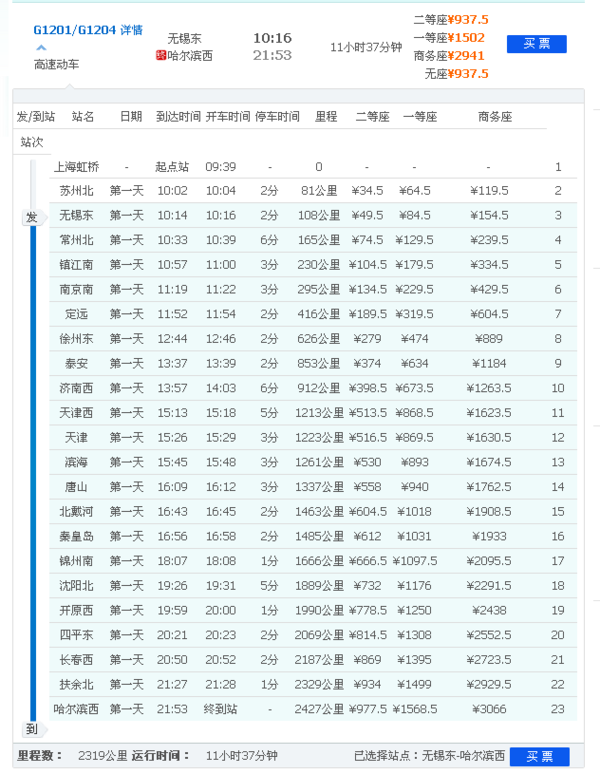Click the 里程 column header
The width and height of the screenshot is (600, 774).
point(326,116)
